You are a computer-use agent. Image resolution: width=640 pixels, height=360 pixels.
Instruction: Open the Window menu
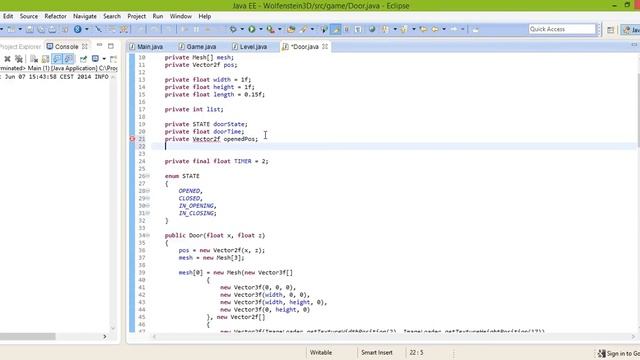coord(180,16)
